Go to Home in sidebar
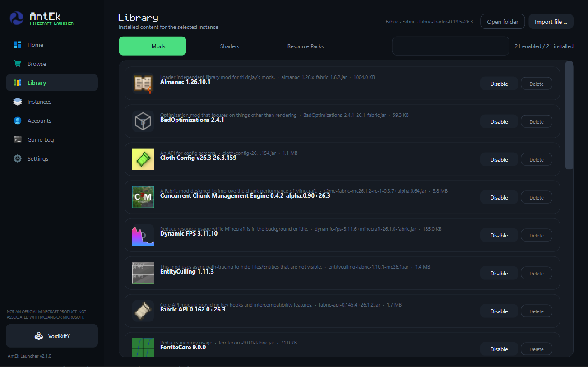This screenshot has width=588, height=367. click(52, 45)
